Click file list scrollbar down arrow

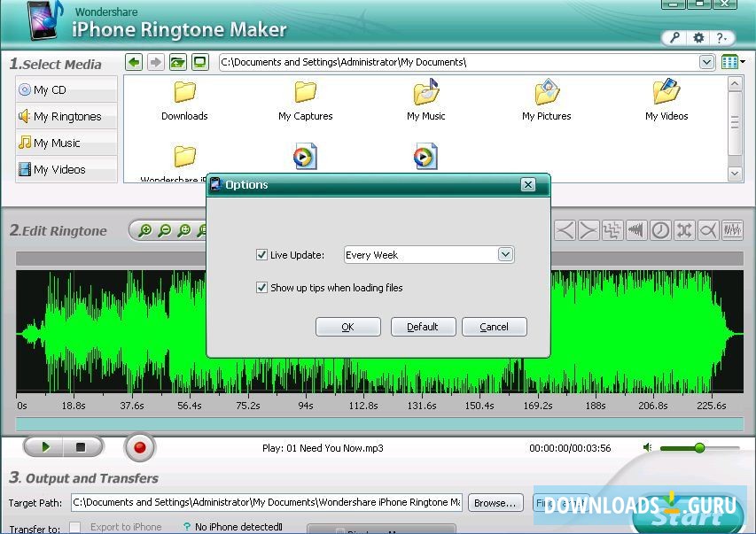(735, 174)
